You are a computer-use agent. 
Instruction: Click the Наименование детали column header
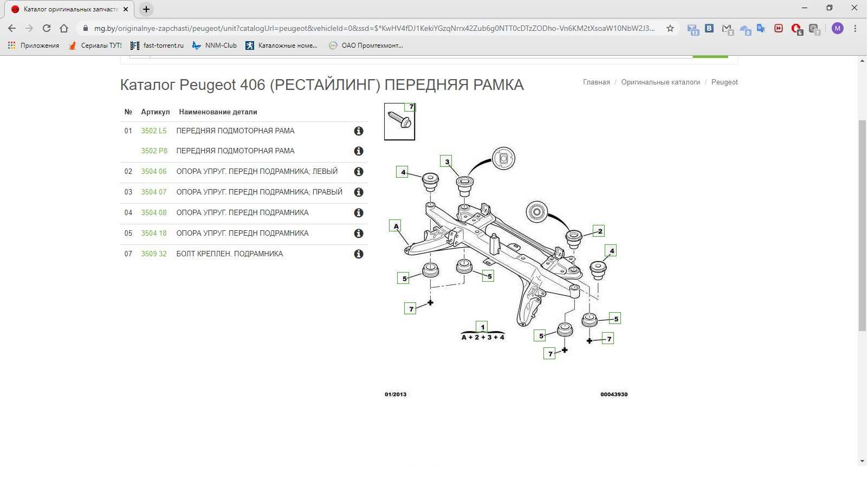click(x=218, y=112)
